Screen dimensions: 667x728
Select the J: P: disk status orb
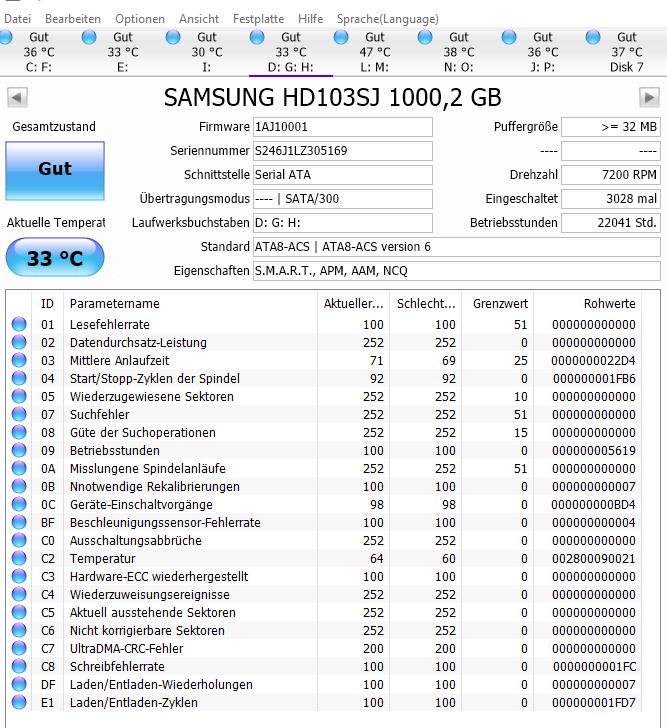tap(509, 37)
